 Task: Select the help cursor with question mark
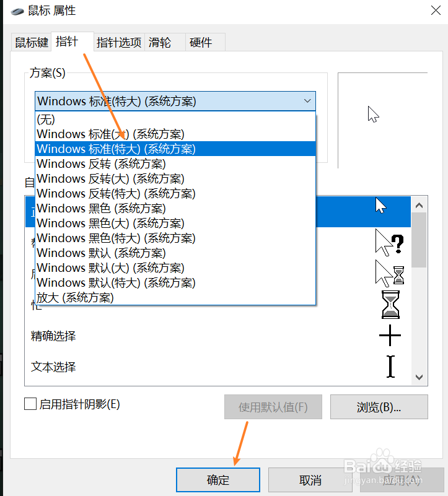click(389, 243)
